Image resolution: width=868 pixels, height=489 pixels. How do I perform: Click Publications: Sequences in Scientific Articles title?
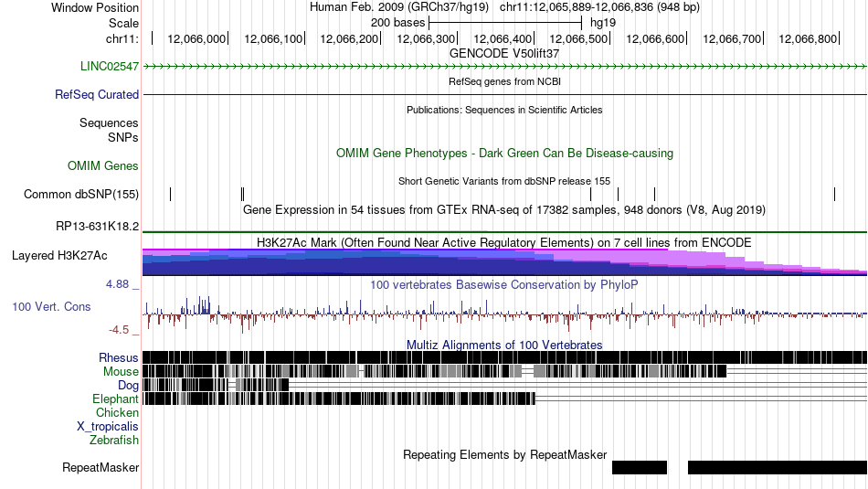tap(504, 111)
